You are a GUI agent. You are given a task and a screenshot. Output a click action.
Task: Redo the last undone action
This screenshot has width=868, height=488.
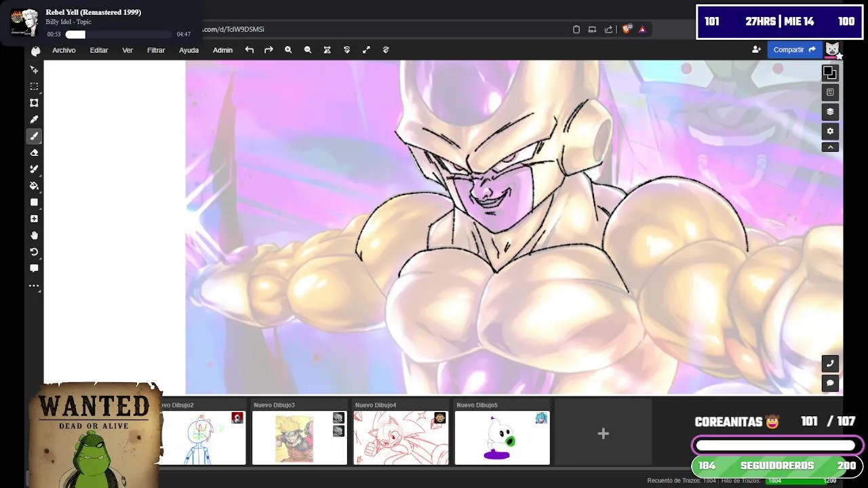pos(269,50)
